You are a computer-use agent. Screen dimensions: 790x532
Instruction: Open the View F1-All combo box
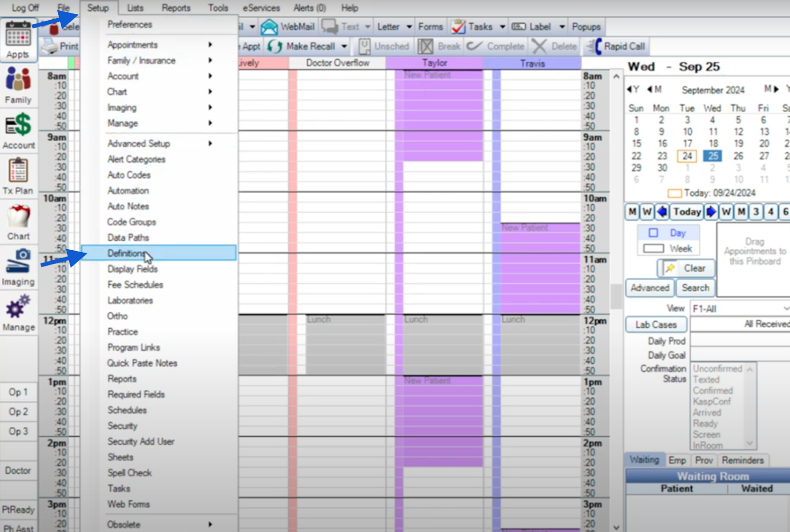739,308
